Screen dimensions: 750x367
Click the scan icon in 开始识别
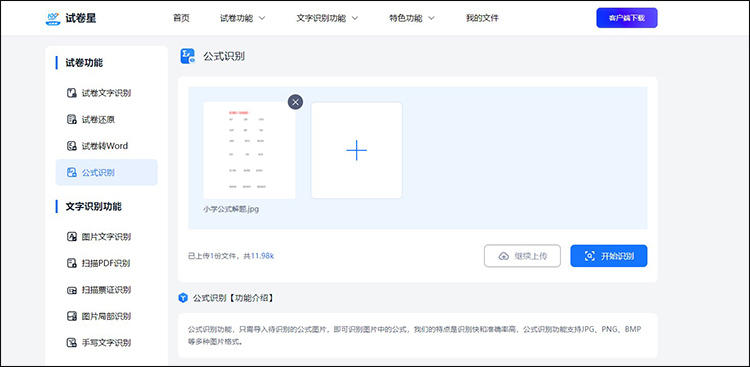point(590,256)
